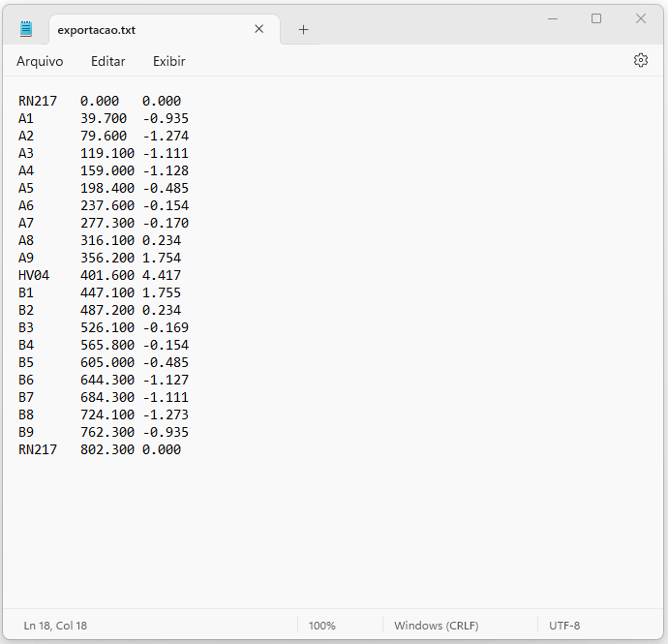Screen dimensions: 668x644
Task: Click the HV04 row label
Action: [x=34, y=275]
